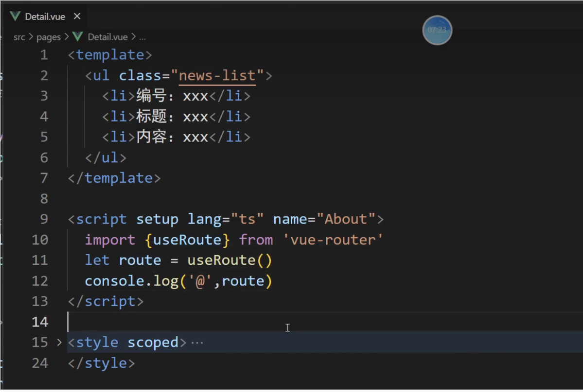This screenshot has width=583, height=392.
Task: Open the src breadcrumb segment
Action: (x=19, y=37)
